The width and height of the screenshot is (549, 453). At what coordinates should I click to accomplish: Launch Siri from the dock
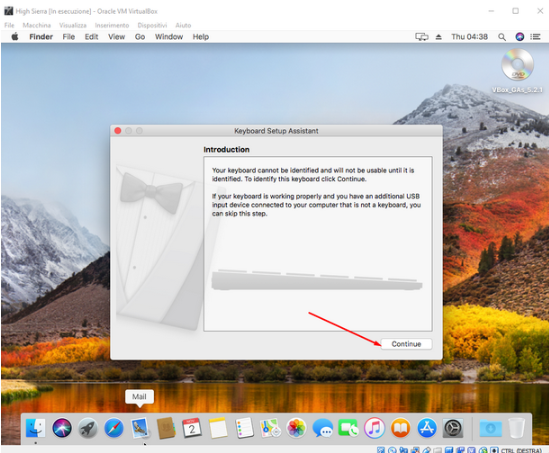tap(62, 428)
